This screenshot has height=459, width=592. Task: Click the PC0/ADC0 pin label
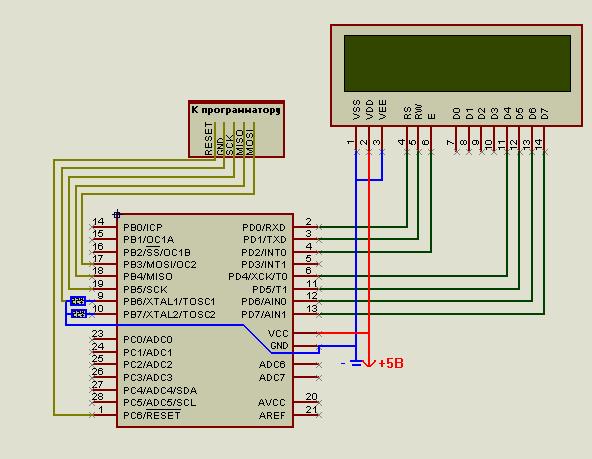[x=148, y=340]
